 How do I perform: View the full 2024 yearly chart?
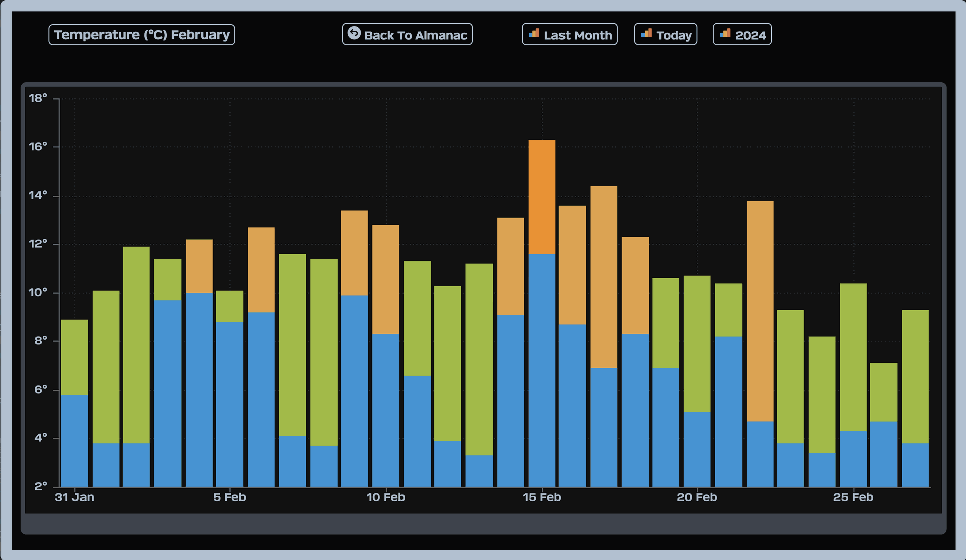(x=742, y=35)
